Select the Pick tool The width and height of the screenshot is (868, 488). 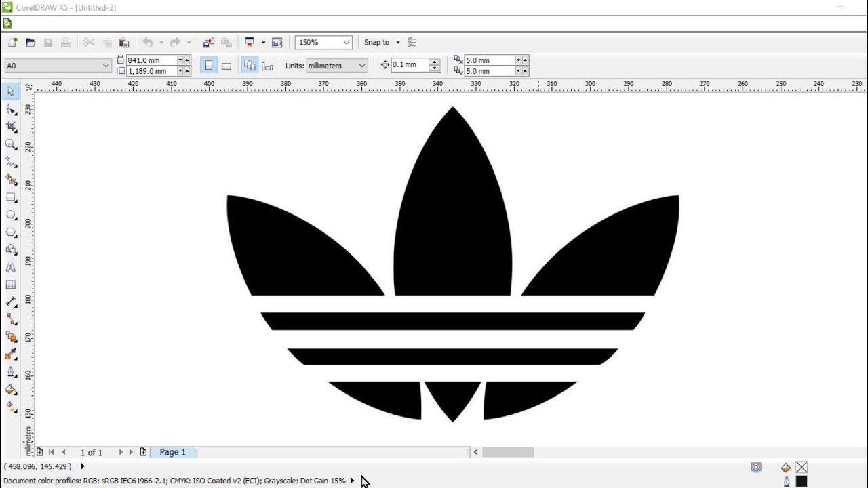point(11,91)
